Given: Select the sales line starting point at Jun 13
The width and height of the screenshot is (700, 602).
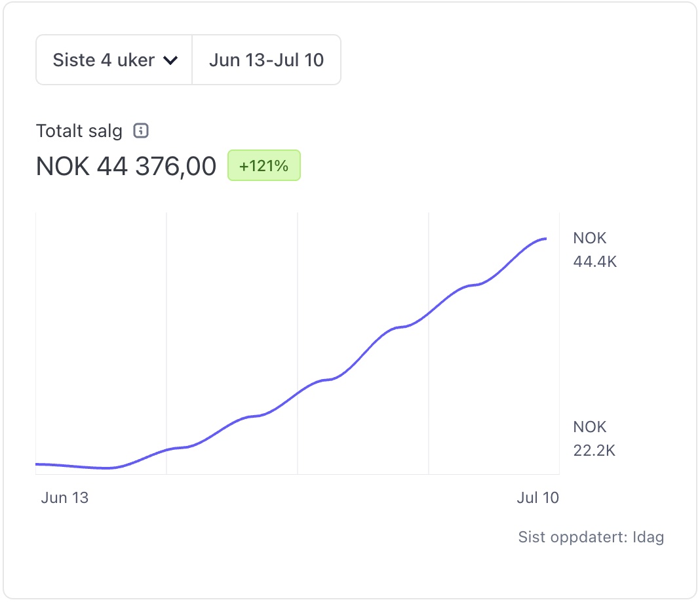Looking at the screenshot, I should (37, 464).
